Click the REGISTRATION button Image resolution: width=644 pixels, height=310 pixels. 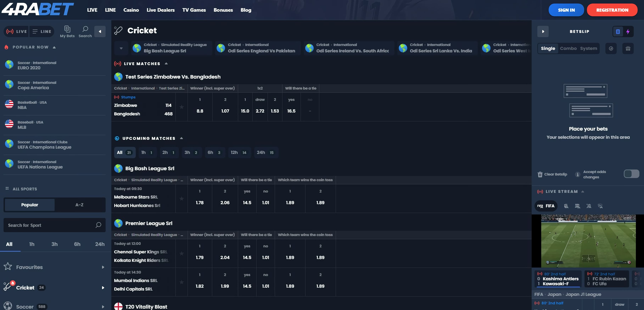[612, 10]
